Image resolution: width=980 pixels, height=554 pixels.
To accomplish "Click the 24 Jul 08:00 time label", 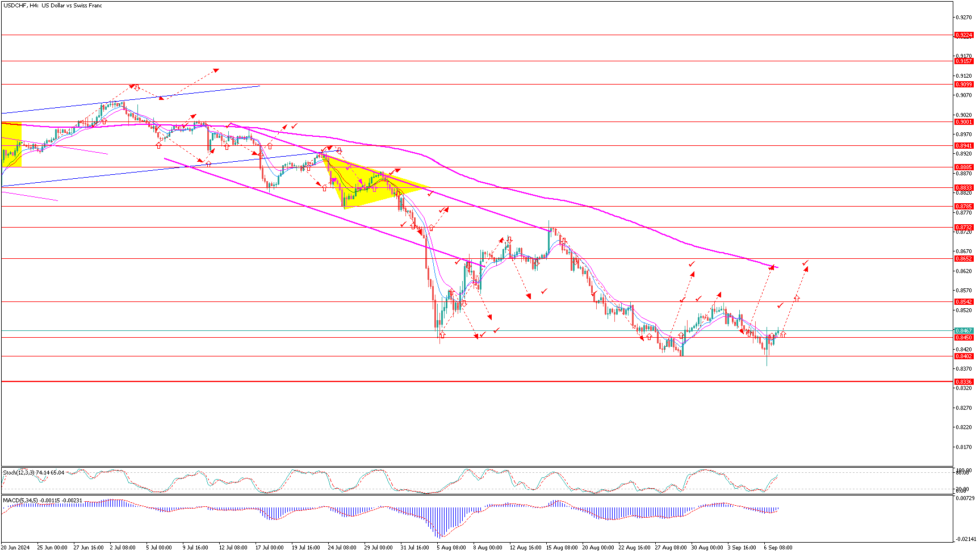I will click(342, 548).
